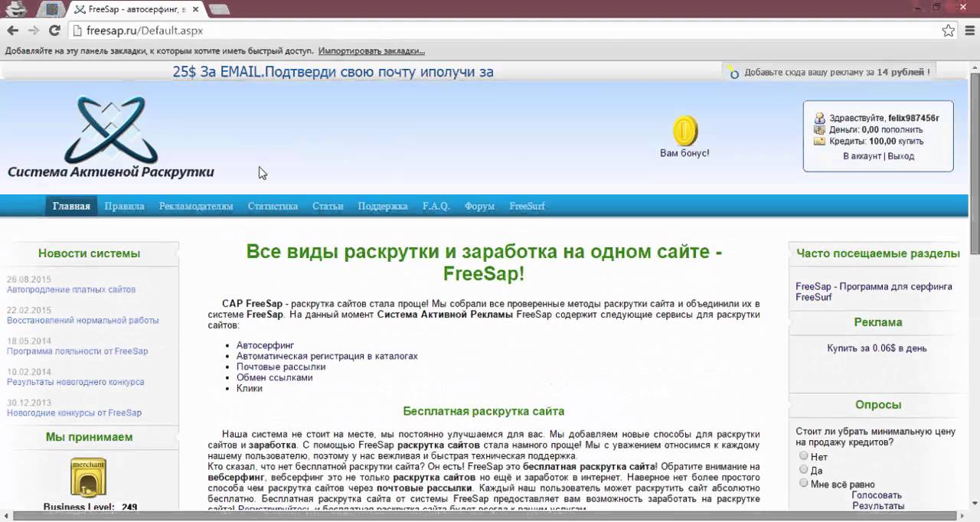Screen dimensions: 980x522
Task: Click the page icon in the address bar
Action: point(77,31)
